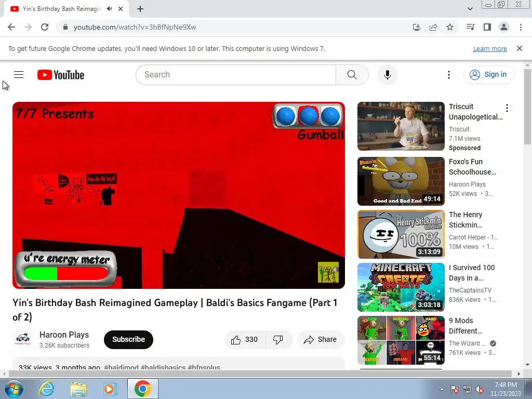
Task: Bookmark this page with star icon
Action: click(450, 27)
